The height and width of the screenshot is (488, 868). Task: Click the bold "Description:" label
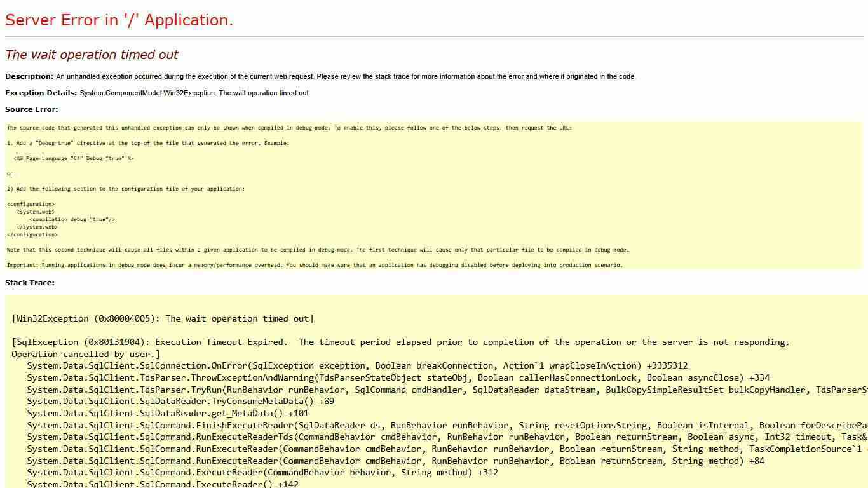(x=29, y=76)
